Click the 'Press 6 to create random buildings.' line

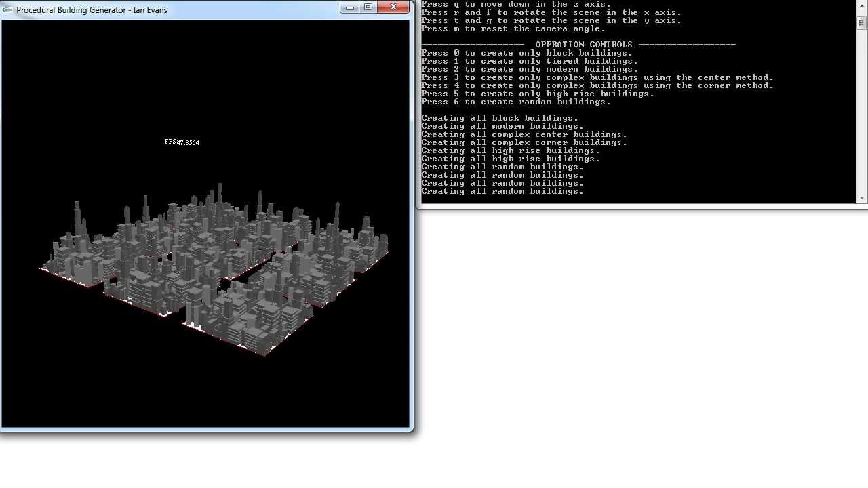coord(516,102)
